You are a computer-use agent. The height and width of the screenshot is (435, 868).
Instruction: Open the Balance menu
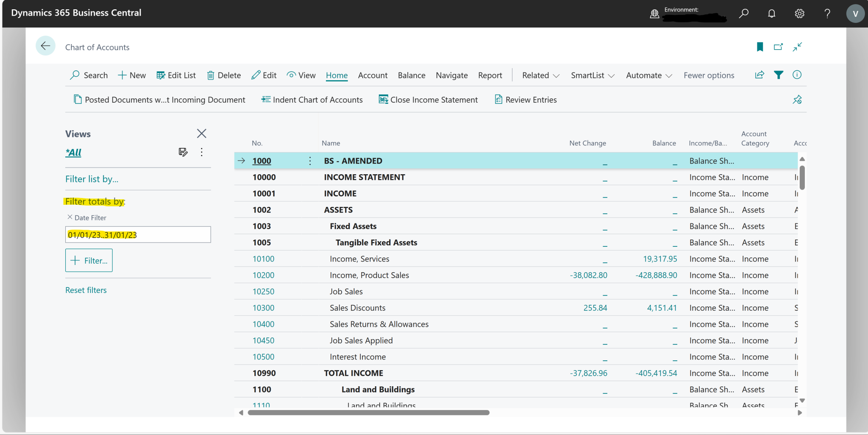point(412,75)
